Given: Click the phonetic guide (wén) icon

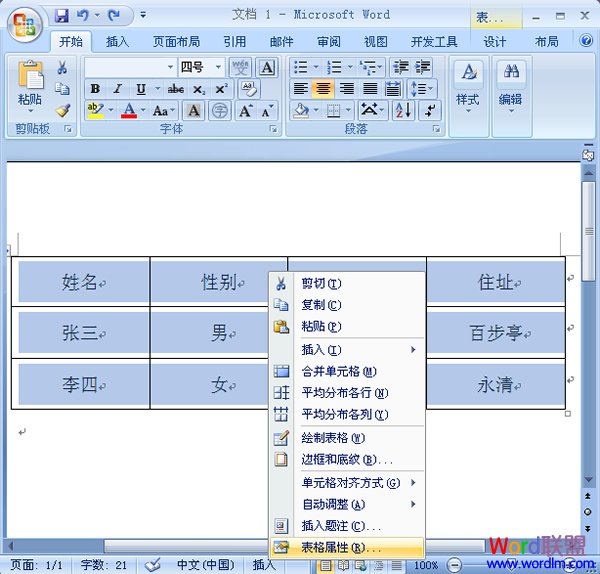Looking at the screenshot, I should click(x=240, y=68).
